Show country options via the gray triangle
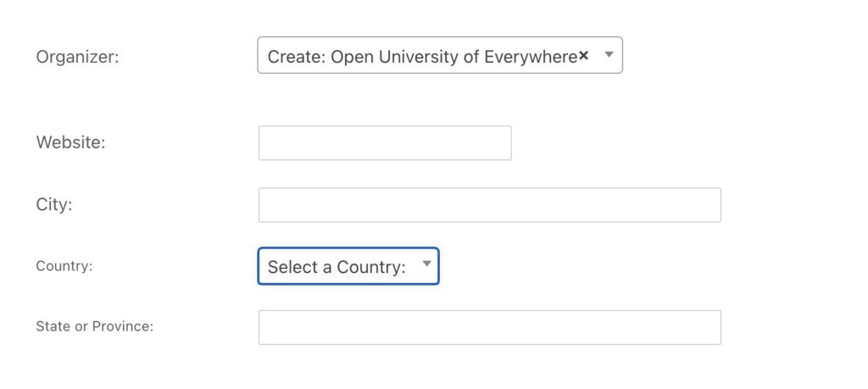This screenshot has width=868, height=389. (x=426, y=264)
